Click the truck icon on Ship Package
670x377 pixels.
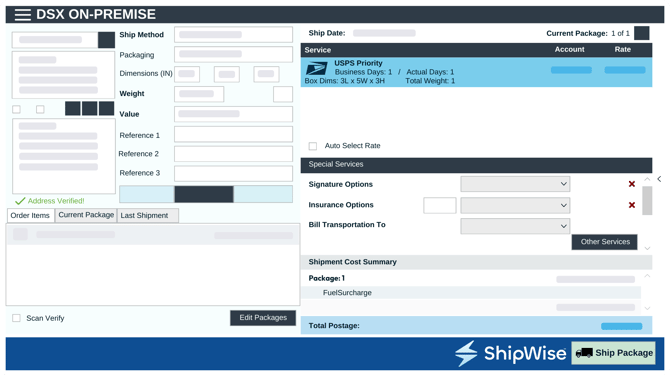point(584,353)
